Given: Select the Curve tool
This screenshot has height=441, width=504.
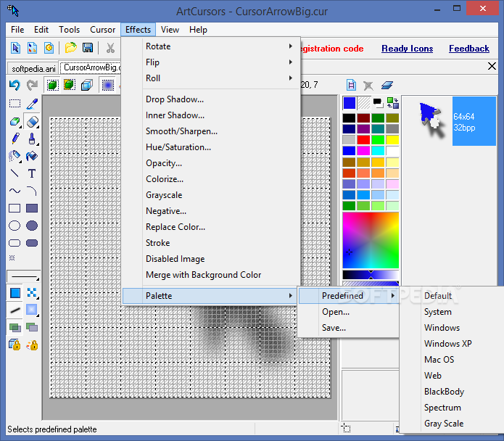Looking at the screenshot, I should point(15,191).
